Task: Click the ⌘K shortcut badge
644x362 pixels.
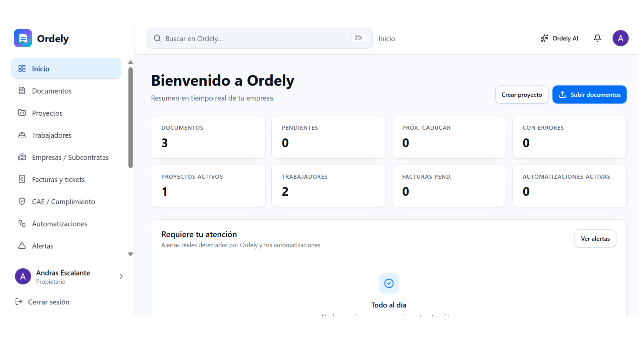Action: tap(359, 38)
